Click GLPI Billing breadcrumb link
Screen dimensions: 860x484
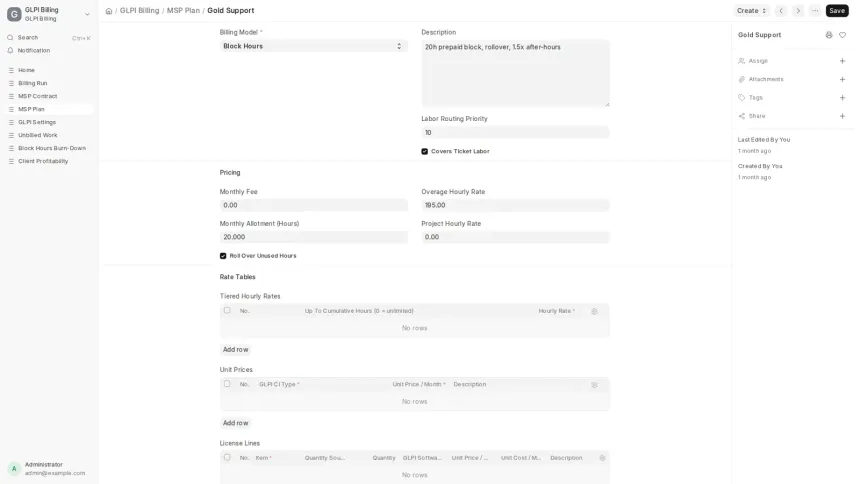(139, 10)
